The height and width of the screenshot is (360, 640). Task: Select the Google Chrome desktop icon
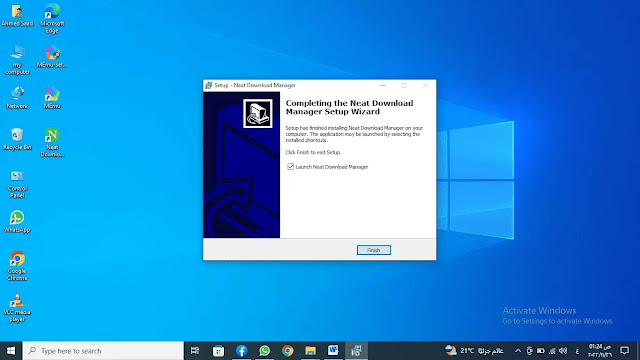point(17,266)
